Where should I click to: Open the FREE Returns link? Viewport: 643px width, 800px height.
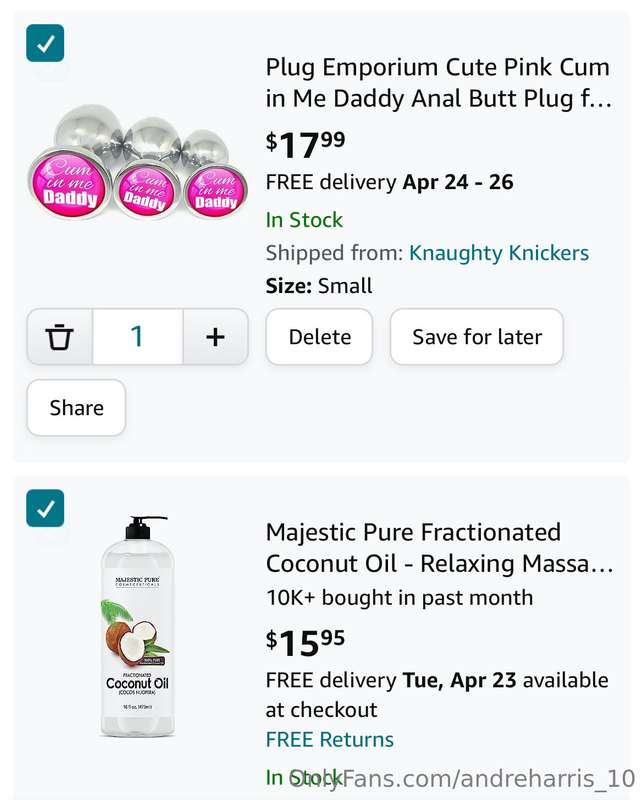330,739
